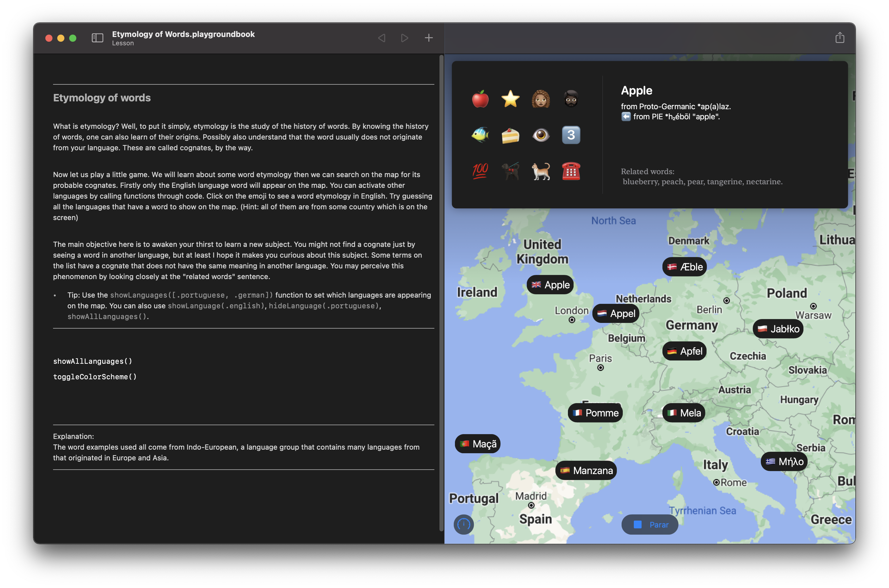Go to the next page

[x=405, y=38]
